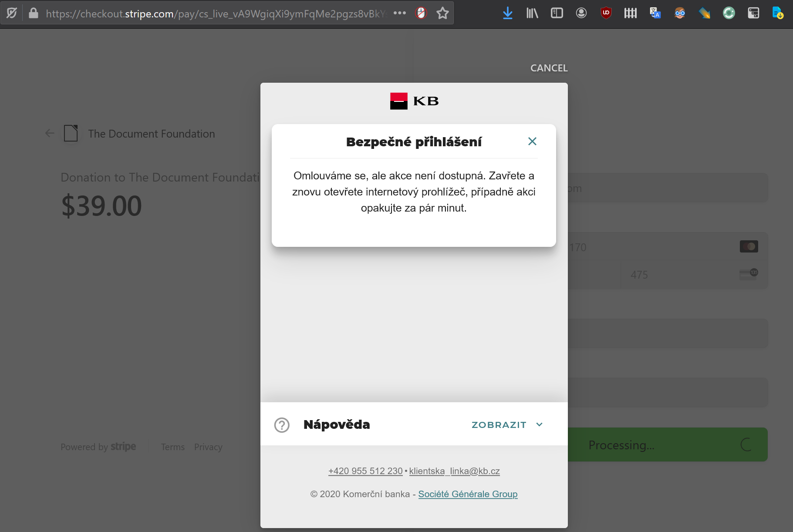Viewport: 793px width, 532px height.
Task: Open the translate extension icon
Action: click(x=655, y=13)
